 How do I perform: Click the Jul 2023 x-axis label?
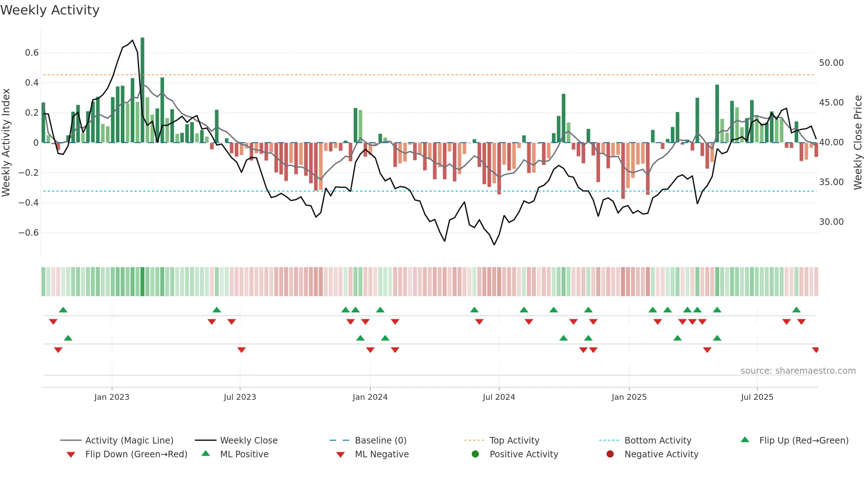240,397
